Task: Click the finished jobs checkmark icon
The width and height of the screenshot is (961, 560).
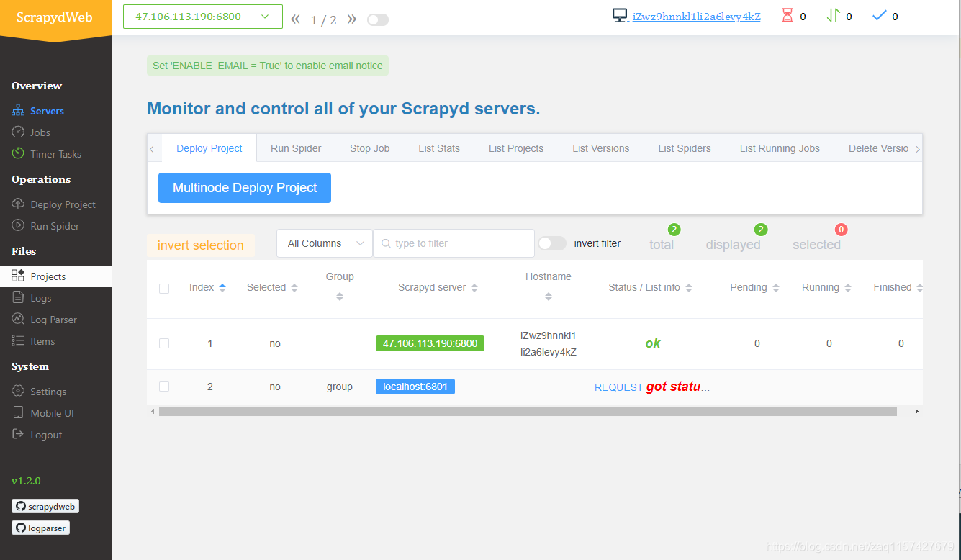Action: point(879,15)
